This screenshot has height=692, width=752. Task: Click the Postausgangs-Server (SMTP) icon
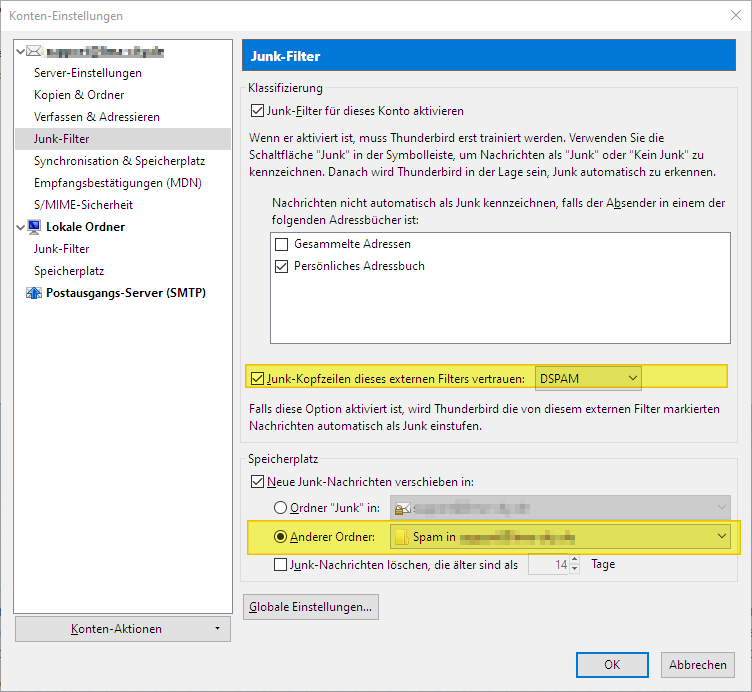coord(34,293)
